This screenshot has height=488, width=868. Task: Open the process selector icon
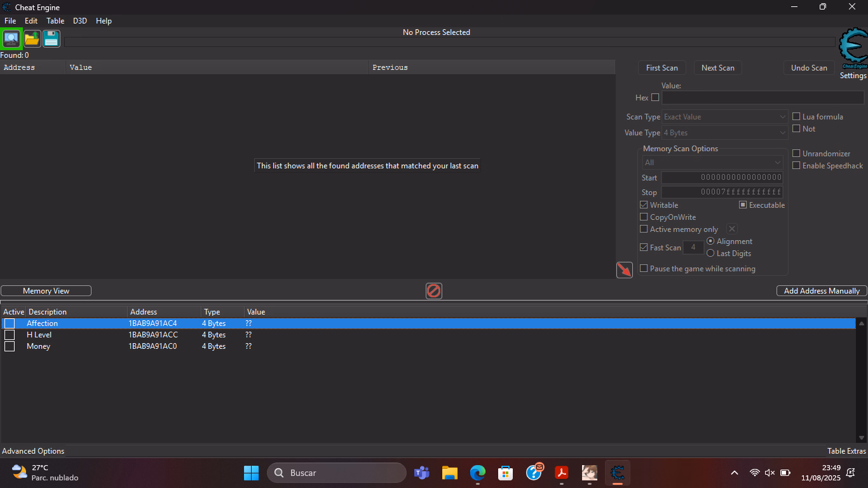(11, 39)
